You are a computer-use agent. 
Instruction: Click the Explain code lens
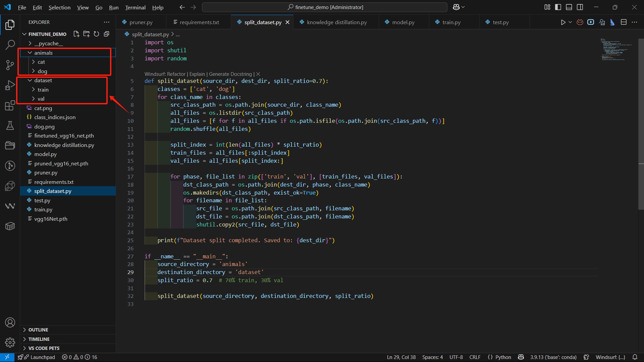tap(197, 74)
